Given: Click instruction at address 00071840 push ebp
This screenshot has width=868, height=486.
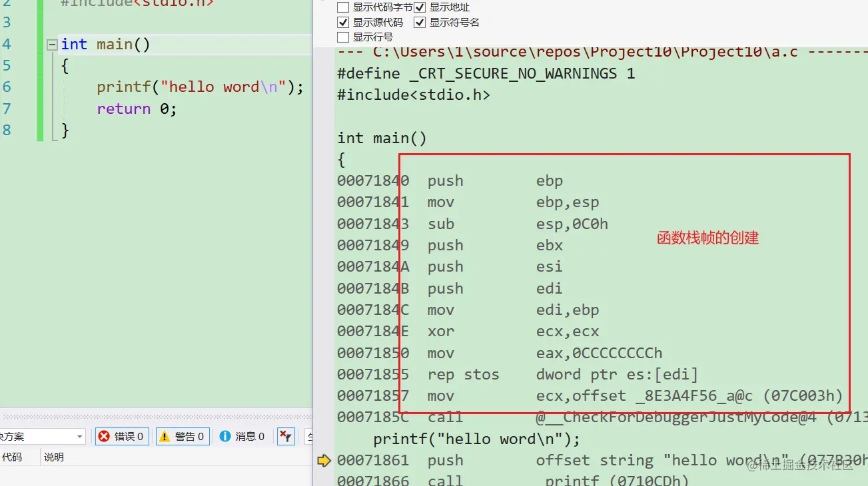Looking at the screenshot, I should coord(450,180).
